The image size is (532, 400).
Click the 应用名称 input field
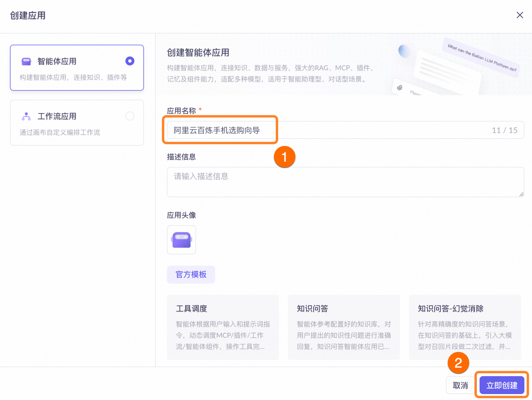click(345, 130)
